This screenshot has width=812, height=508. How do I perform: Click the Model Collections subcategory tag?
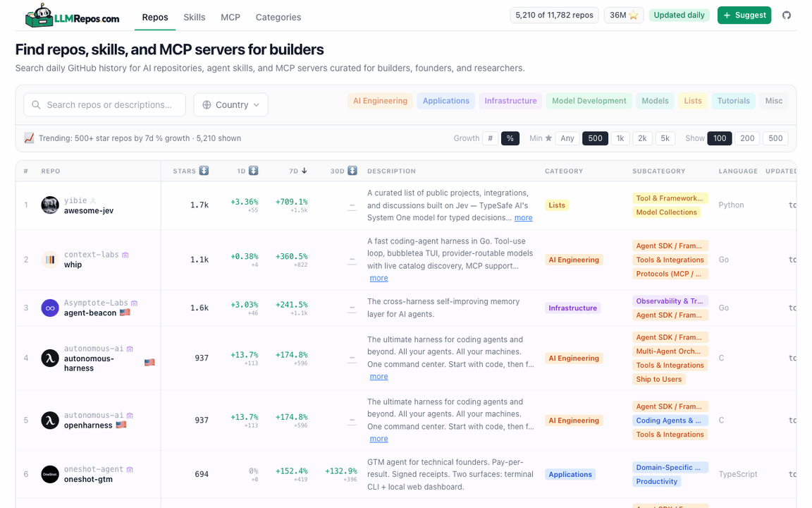pos(666,212)
